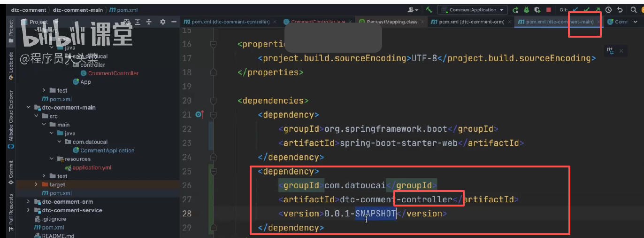Open the CommentApplication run configuration dropdown
The width and height of the screenshot is (644, 238).
pyautogui.click(x=472, y=9)
